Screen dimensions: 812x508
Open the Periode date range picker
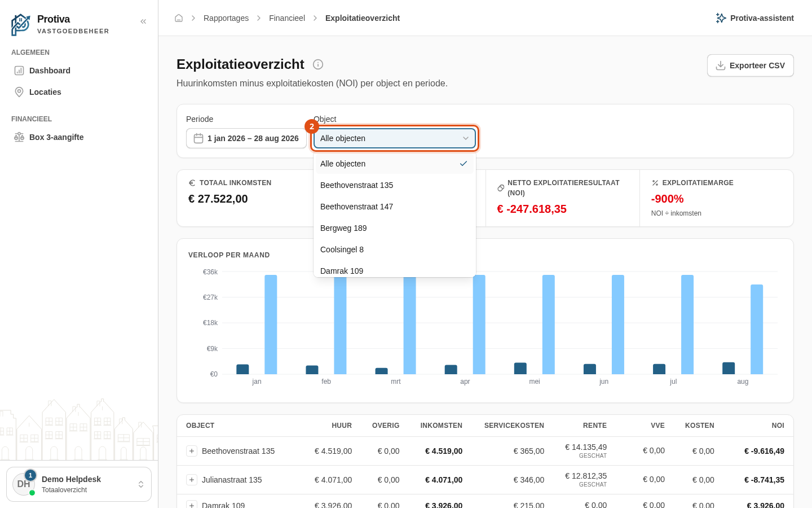(x=246, y=138)
